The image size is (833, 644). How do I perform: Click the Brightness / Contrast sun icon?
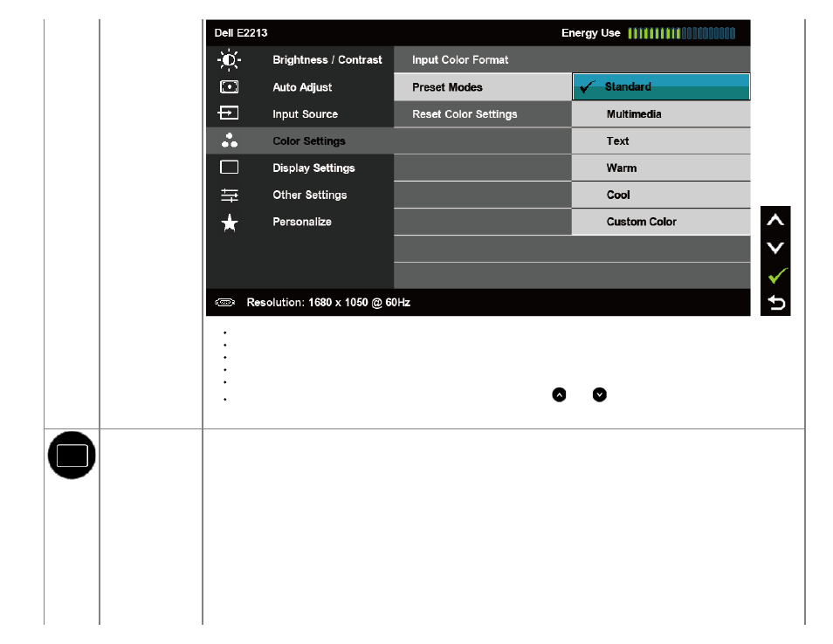click(229, 60)
